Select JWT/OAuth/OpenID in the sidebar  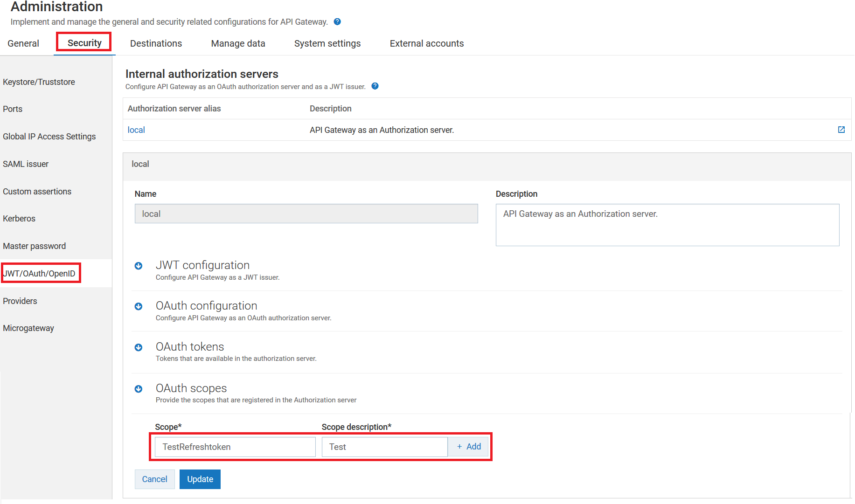pyautogui.click(x=39, y=274)
